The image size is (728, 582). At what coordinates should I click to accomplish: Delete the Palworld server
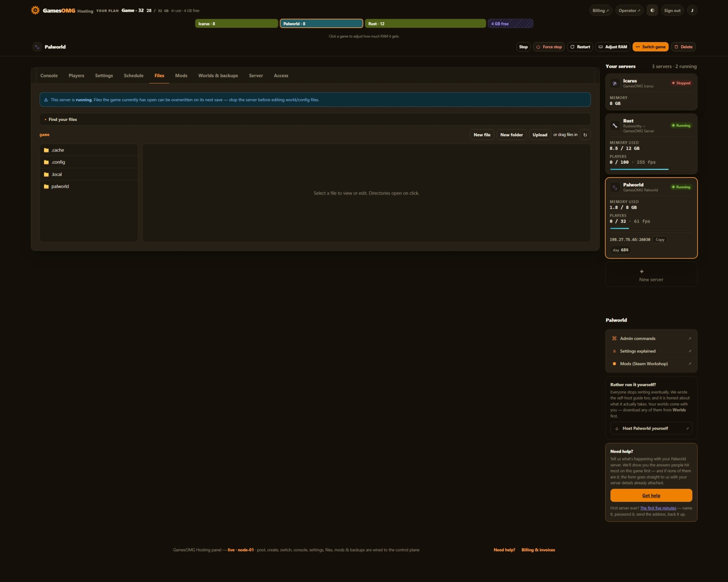(683, 47)
